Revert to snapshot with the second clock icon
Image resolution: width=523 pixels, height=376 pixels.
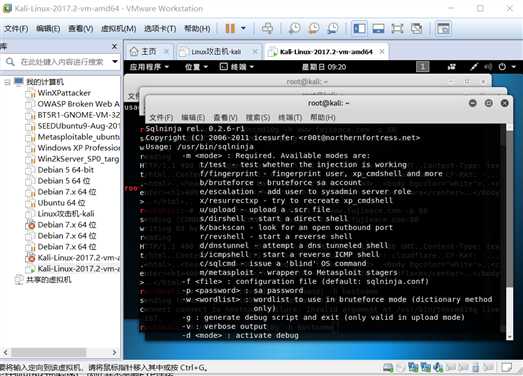click(314, 28)
